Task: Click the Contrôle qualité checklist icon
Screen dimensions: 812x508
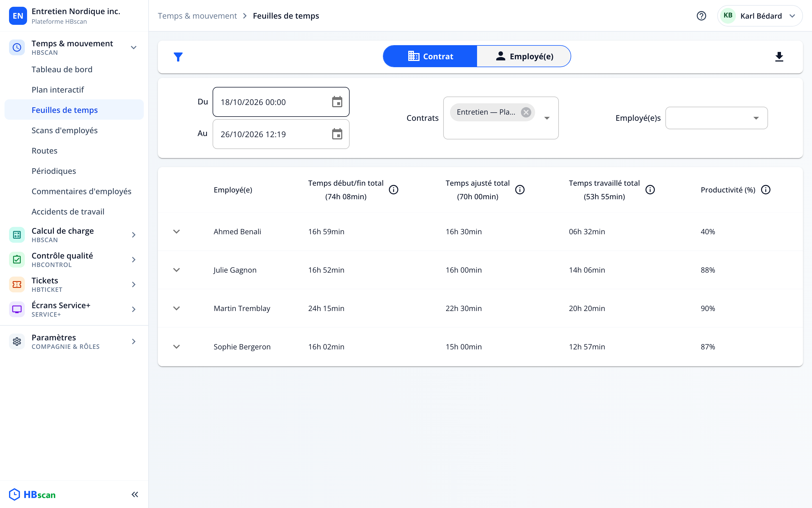Action: tap(17, 260)
